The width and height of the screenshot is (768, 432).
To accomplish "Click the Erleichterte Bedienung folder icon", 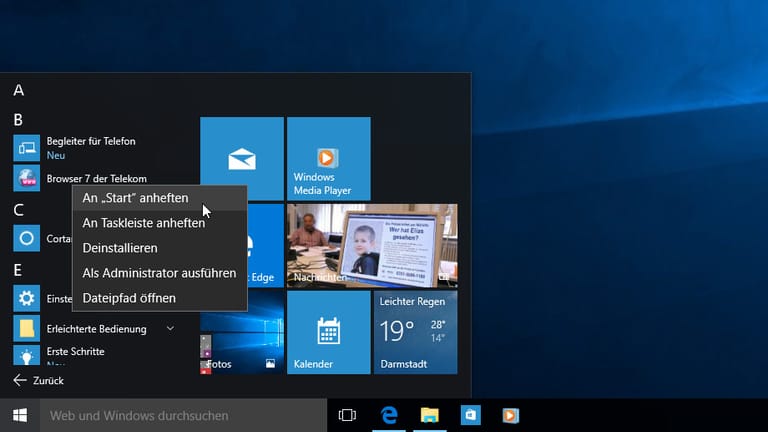I will [26, 329].
